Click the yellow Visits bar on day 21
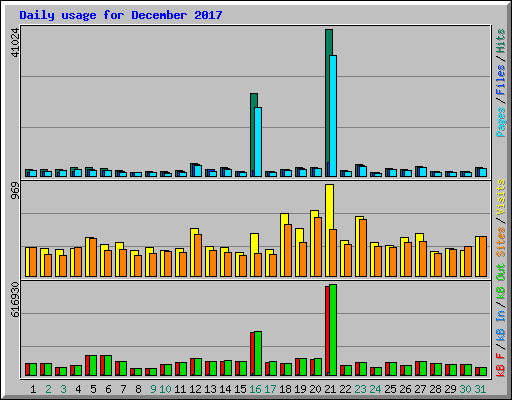The height and width of the screenshot is (400, 512). [329, 207]
